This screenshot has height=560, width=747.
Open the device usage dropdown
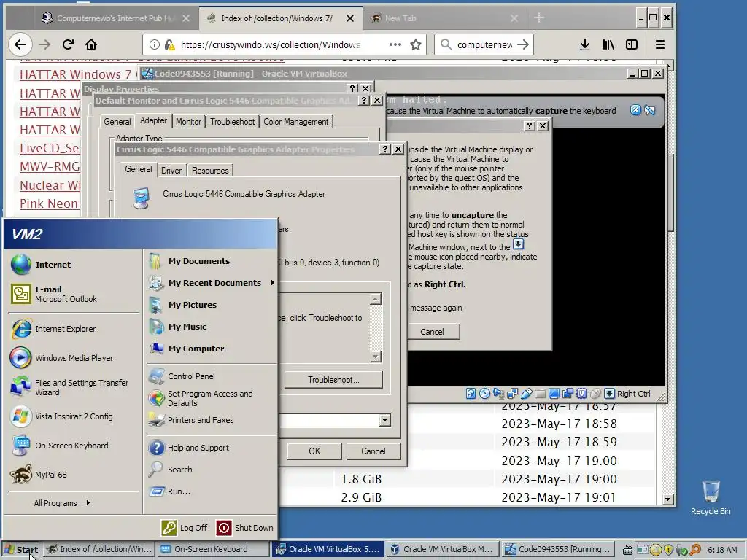(385, 420)
